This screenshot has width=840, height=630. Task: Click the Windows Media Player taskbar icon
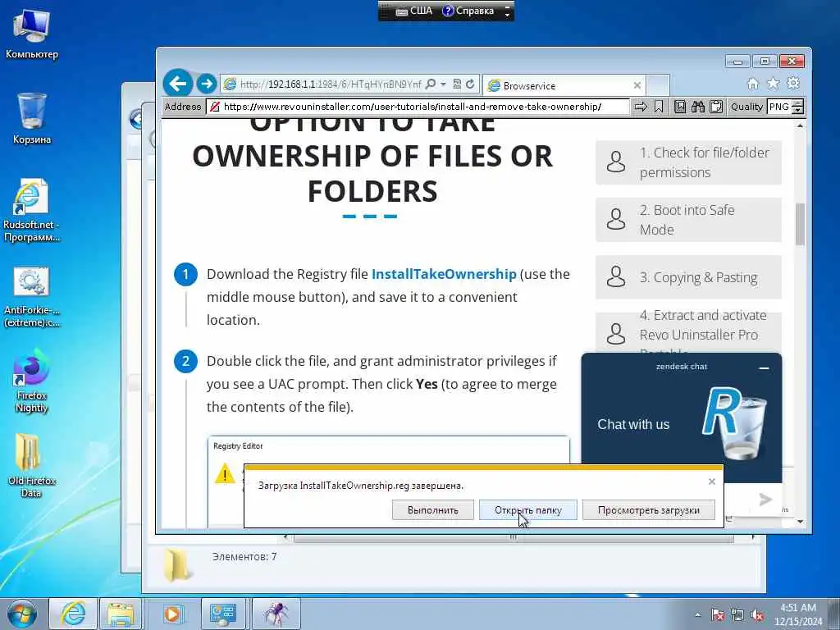tap(172, 614)
